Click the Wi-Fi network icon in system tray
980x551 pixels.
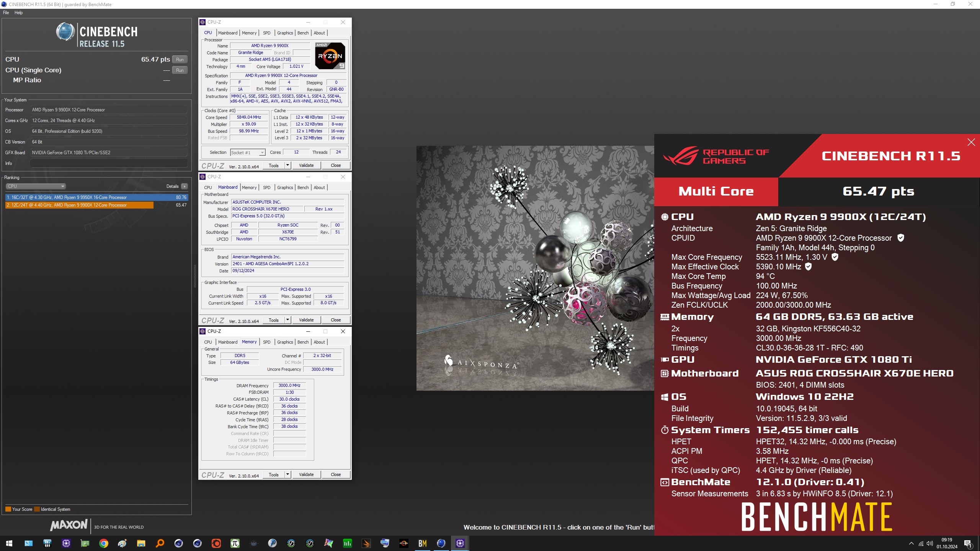coord(921,543)
